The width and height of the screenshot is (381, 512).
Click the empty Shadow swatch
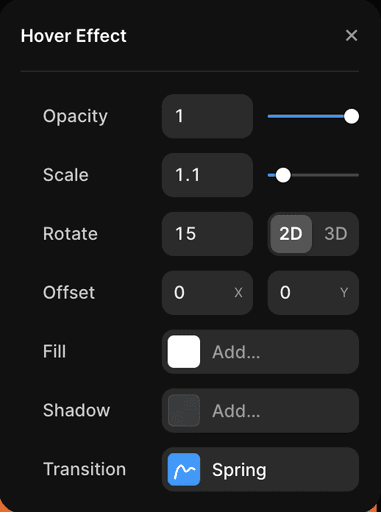point(184,411)
